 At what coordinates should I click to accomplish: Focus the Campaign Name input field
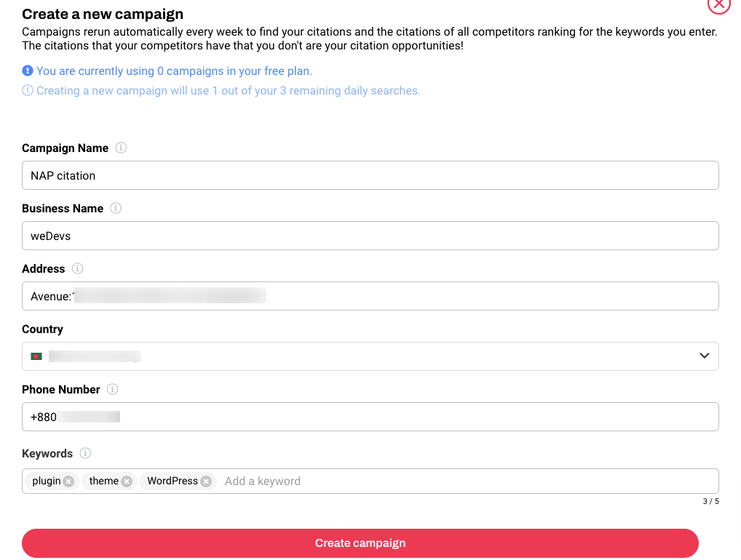[x=370, y=175]
